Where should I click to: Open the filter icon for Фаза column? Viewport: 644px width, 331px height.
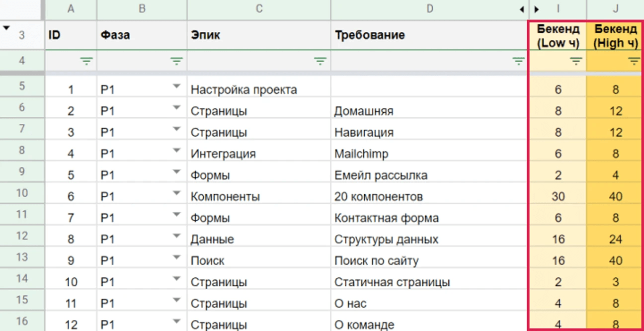(176, 62)
